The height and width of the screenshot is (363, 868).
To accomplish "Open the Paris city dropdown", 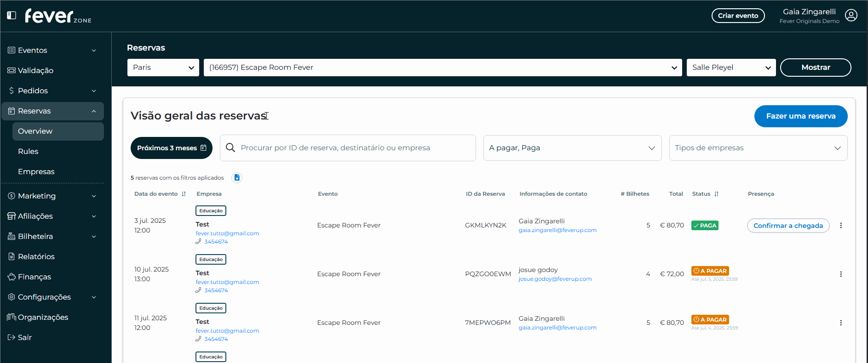I will [x=163, y=68].
